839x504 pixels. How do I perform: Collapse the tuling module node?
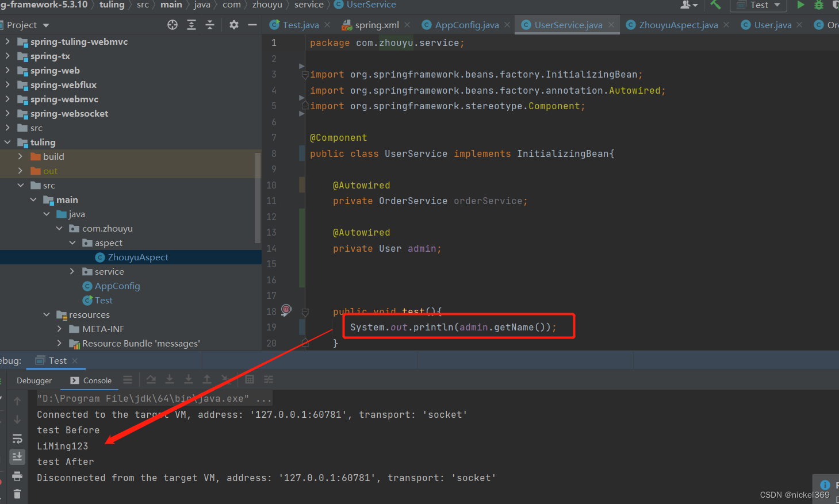(x=7, y=142)
